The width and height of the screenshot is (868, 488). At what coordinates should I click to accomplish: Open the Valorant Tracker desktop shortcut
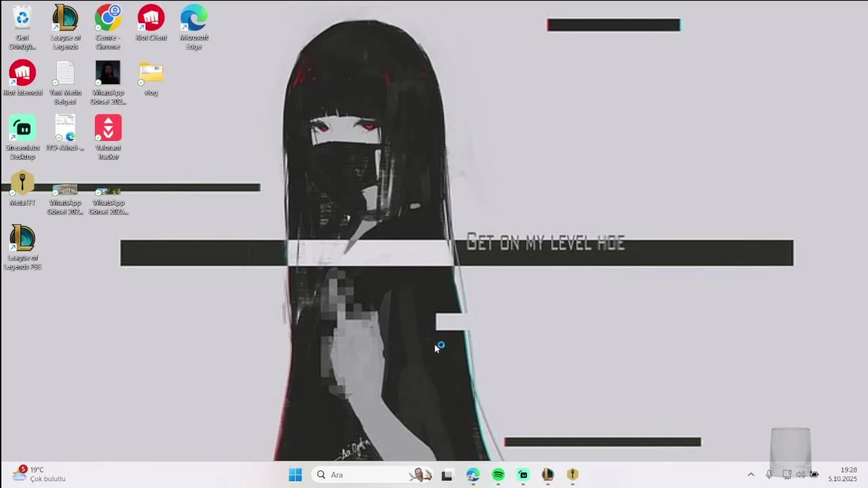coord(108,138)
